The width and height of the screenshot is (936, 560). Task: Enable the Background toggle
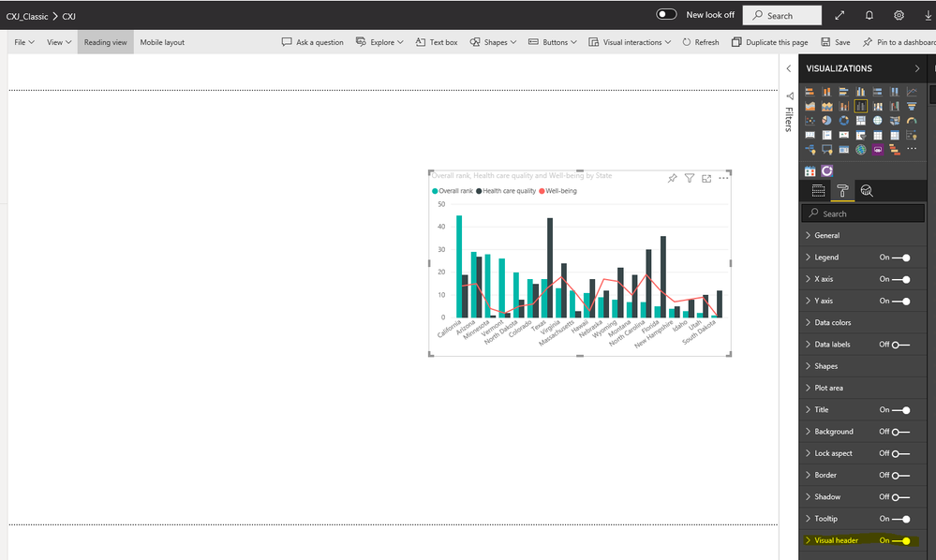point(900,432)
